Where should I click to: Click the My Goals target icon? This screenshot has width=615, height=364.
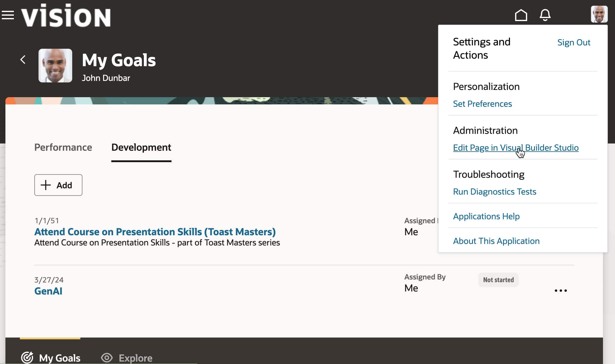tap(27, 357)
